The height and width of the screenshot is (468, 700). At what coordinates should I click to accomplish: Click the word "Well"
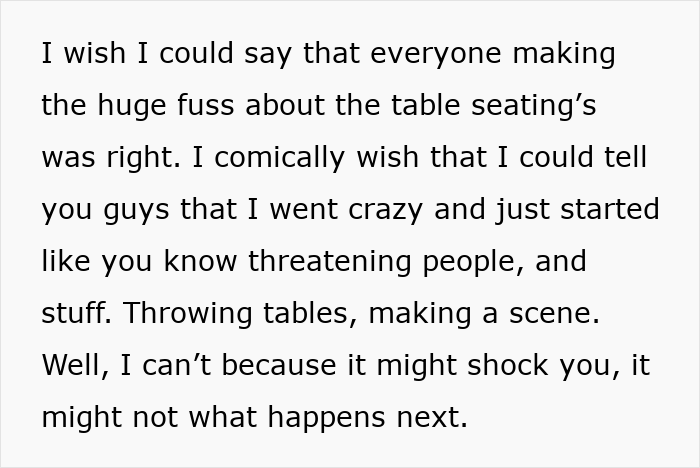(71, 365)
